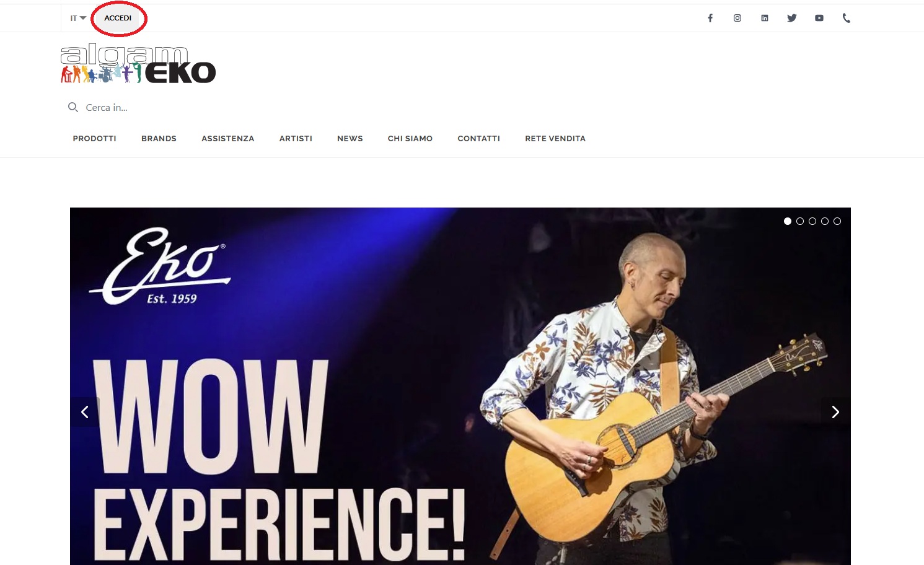Image resolution: width=924 pixels, height=565 pixels.
Task: Open the LinkedIn social icon
Action: click(x=765, y=18)
